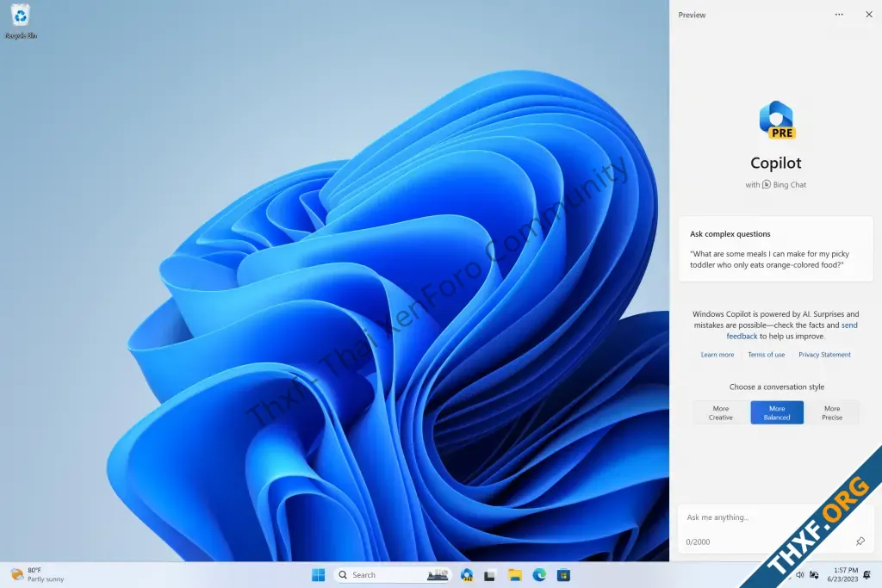Open the Recycle Bin desktop icon
This screenshot has height=588, width=882.
pyautogui.click(x=21, y=22)
